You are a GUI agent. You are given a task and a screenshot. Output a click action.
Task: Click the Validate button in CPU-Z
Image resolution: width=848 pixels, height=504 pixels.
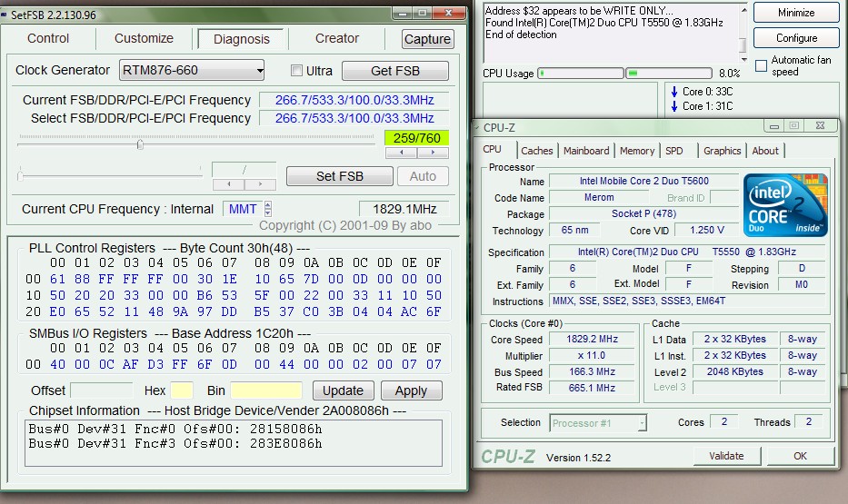tap(726, 456)
